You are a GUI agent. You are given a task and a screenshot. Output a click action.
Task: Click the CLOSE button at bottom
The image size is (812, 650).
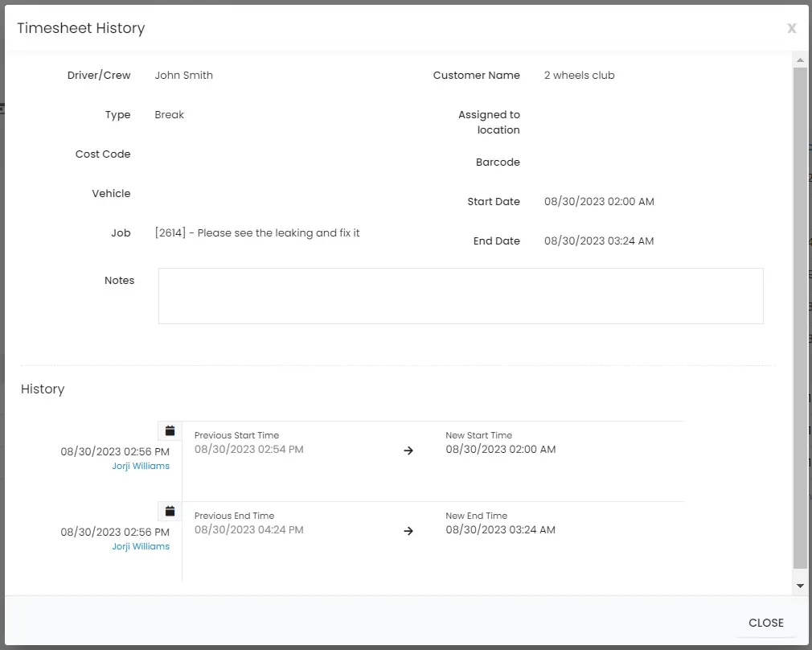(766, 623)
